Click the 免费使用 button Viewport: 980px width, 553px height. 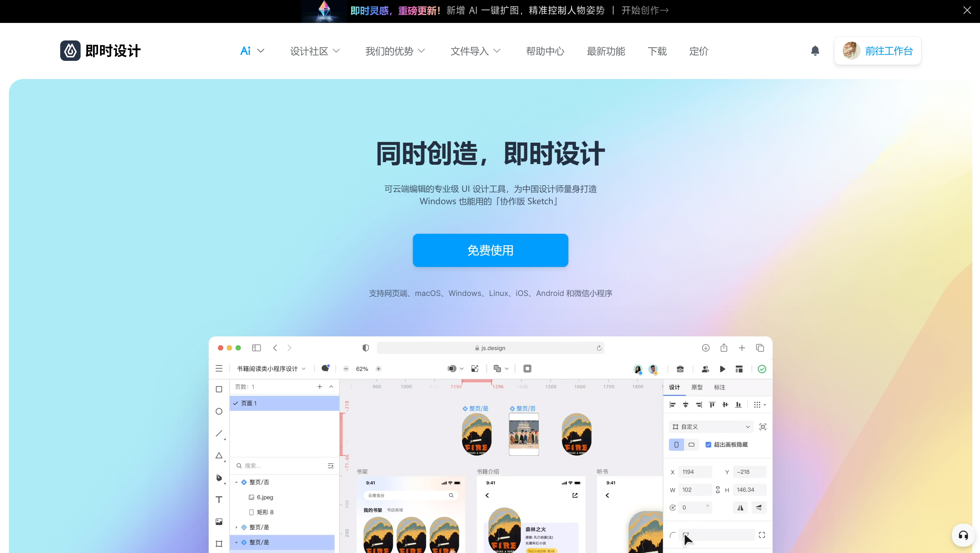[490, 250]
